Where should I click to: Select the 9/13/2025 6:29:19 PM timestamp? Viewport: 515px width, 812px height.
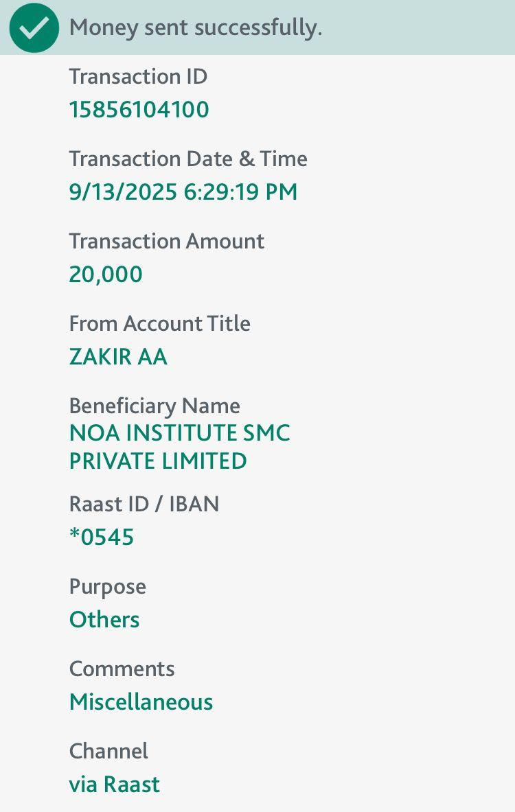tap(183, 192)
